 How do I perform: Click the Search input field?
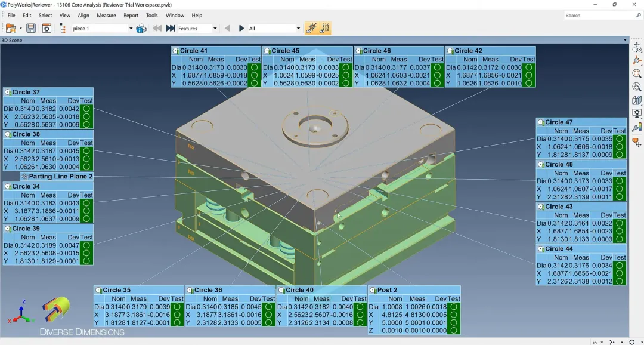(599, 15)
